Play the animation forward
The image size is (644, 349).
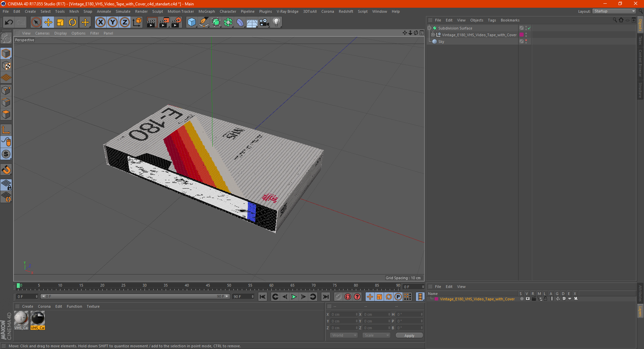click(294, 297)
